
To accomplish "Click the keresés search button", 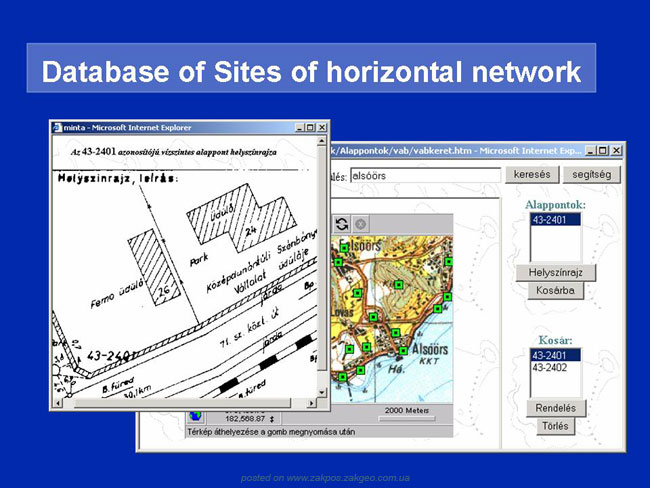I will point(532,175).
